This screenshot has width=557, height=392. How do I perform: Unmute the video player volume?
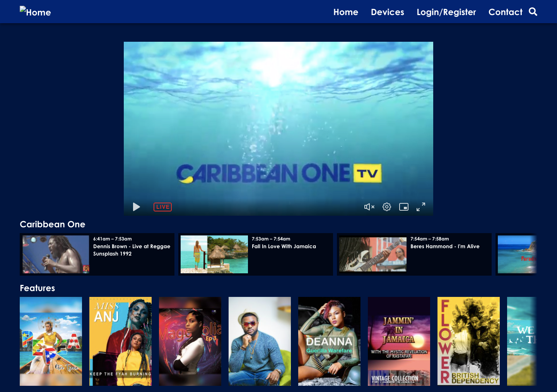pyautogui.click(x=369, y=207)
